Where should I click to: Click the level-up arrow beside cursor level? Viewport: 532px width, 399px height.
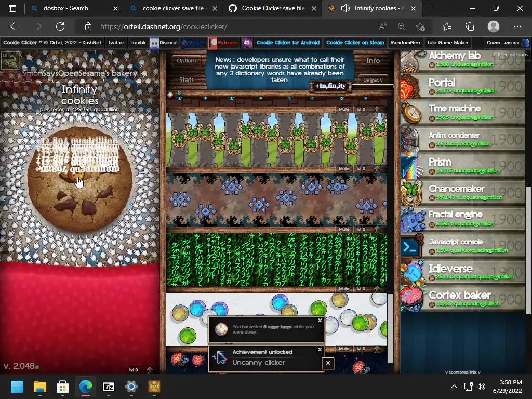[x=150, y=370]
